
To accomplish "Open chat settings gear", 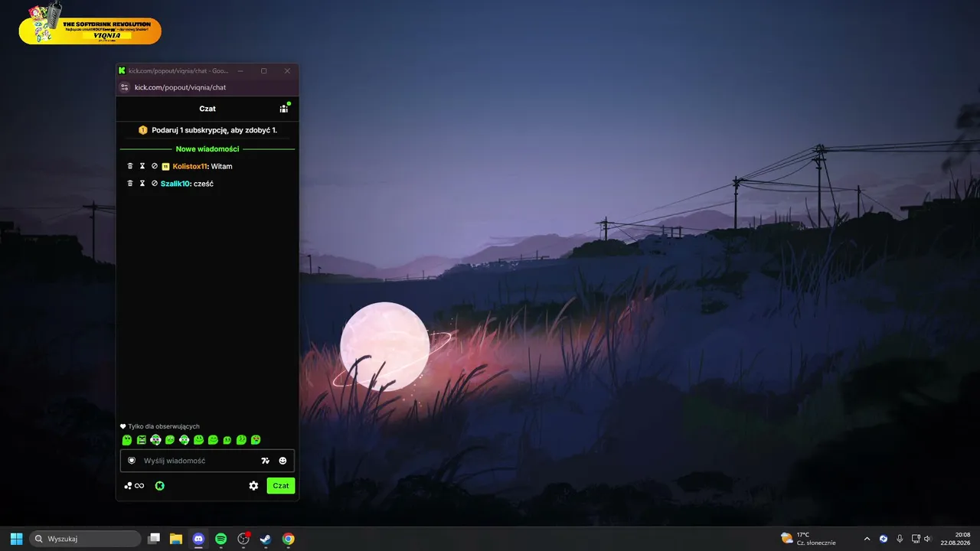I will tap(253, 485).
